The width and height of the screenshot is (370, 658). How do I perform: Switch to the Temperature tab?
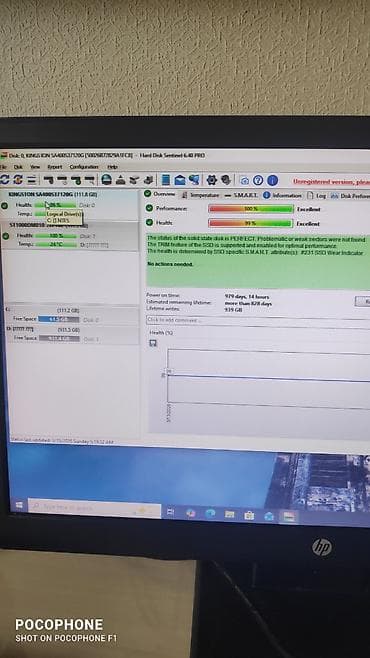tap(201, 195)
